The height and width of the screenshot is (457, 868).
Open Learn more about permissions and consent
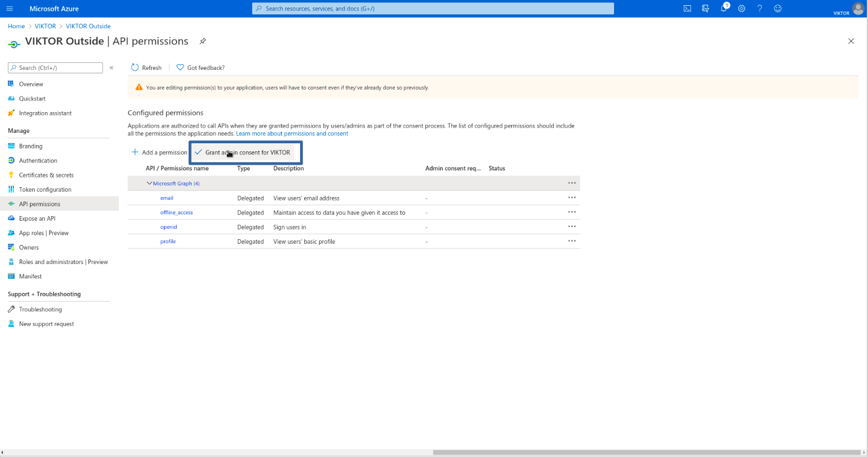(292, 133)
